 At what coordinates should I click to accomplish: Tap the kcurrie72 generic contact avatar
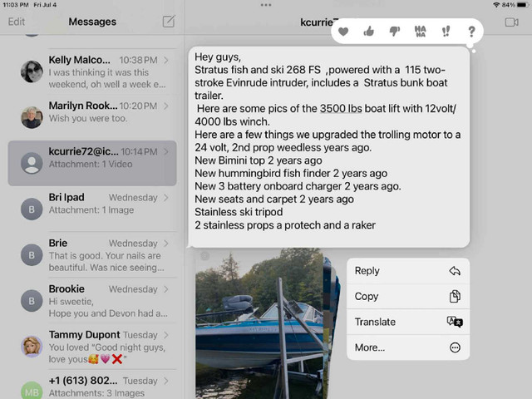[x=32, y=163]
